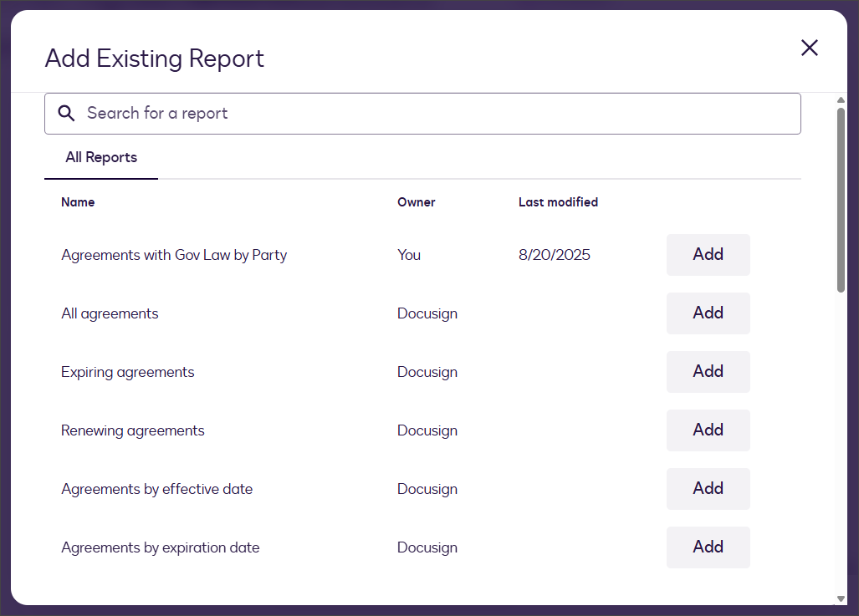The height and width of the screenshot is (616, 859).
Task: Click the Last modified column header
Action: tap(558, 202)
